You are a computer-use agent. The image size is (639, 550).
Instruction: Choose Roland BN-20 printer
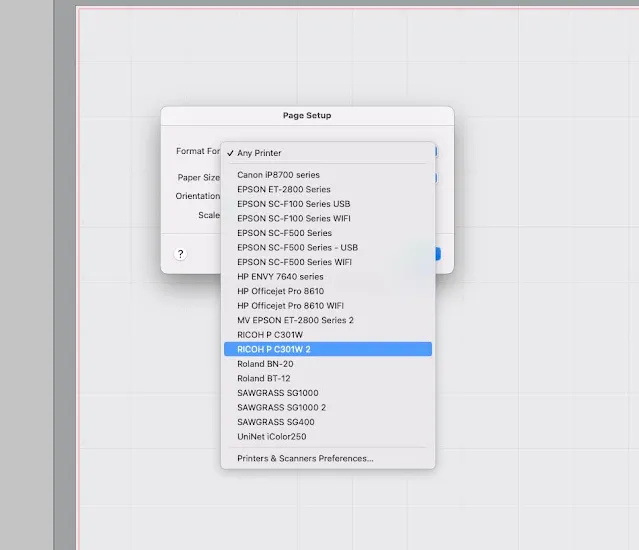[x=328, y=364]
